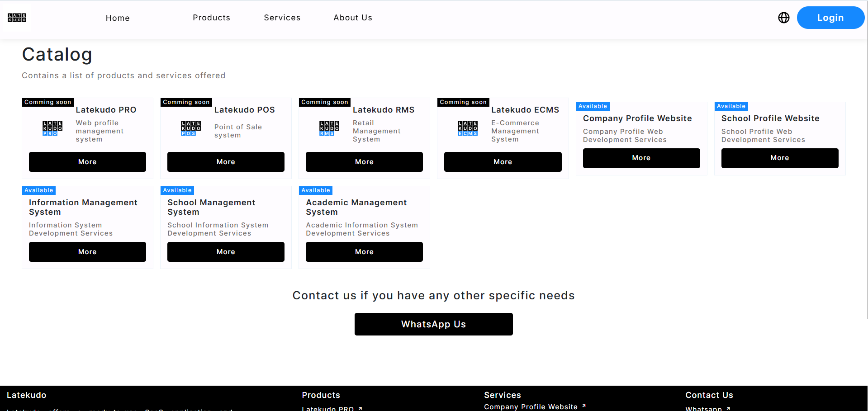Screen dimensions: 868x411
Task: Click the Latekudo PRO product logo
Action: pyautogui.click(x=52, y=128)
